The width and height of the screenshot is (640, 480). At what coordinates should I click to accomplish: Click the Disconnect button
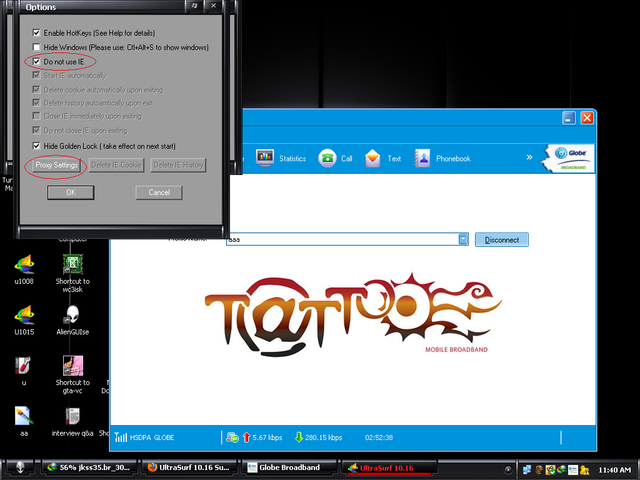pos(502,240)
